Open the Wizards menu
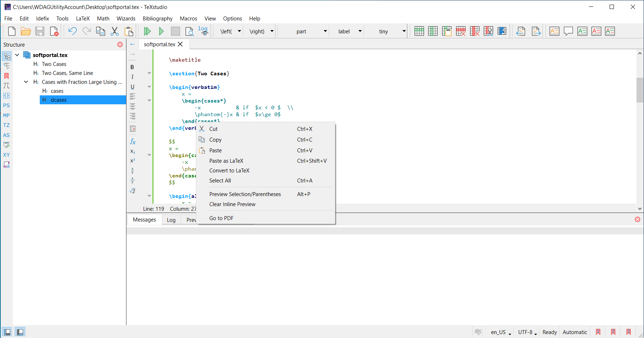This screenshot has width=644, height=338. 126,19
